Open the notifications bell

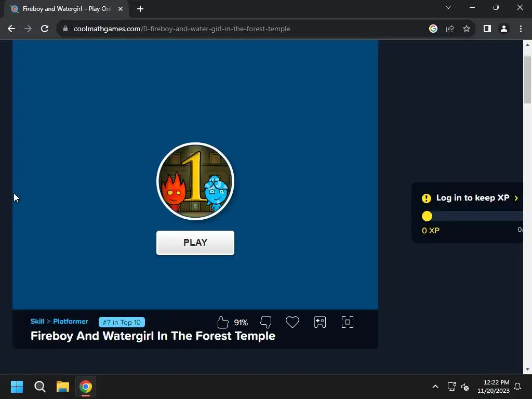coord(518,387)
